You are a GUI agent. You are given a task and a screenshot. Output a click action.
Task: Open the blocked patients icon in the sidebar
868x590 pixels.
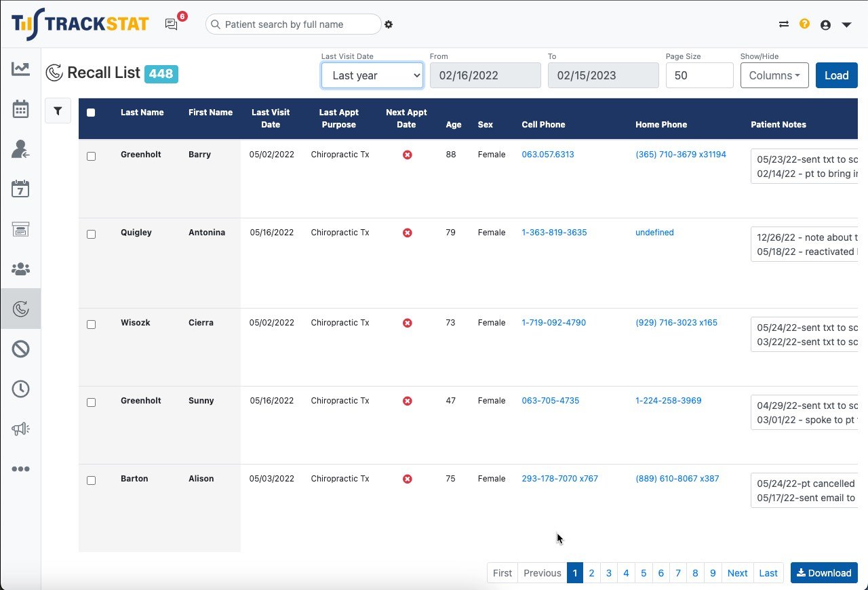20,349
